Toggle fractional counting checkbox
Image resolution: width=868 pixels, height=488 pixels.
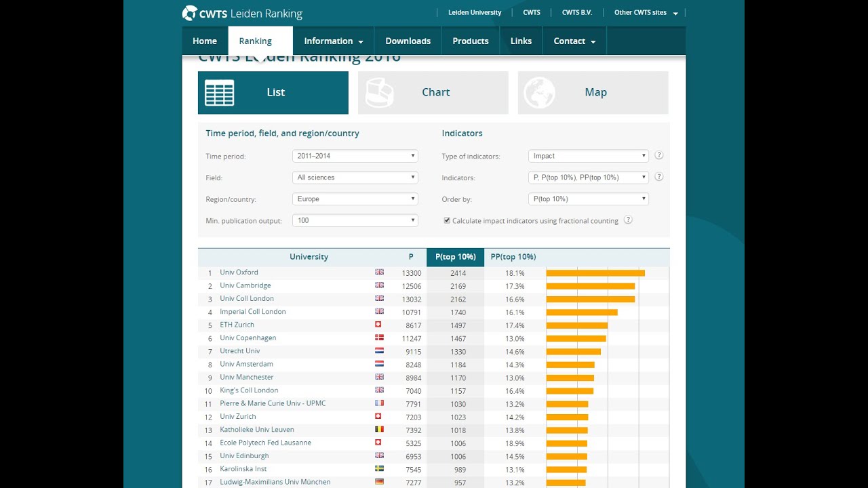point(447,220)
